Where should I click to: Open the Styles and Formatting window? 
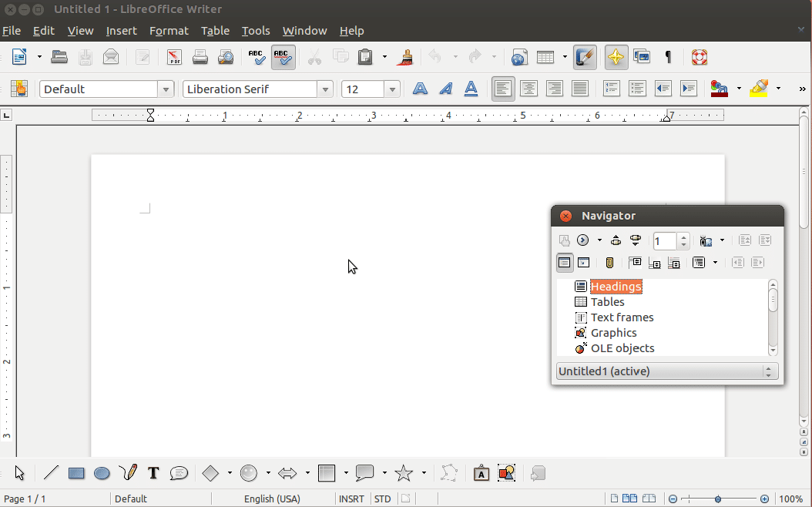click(19, 89)
